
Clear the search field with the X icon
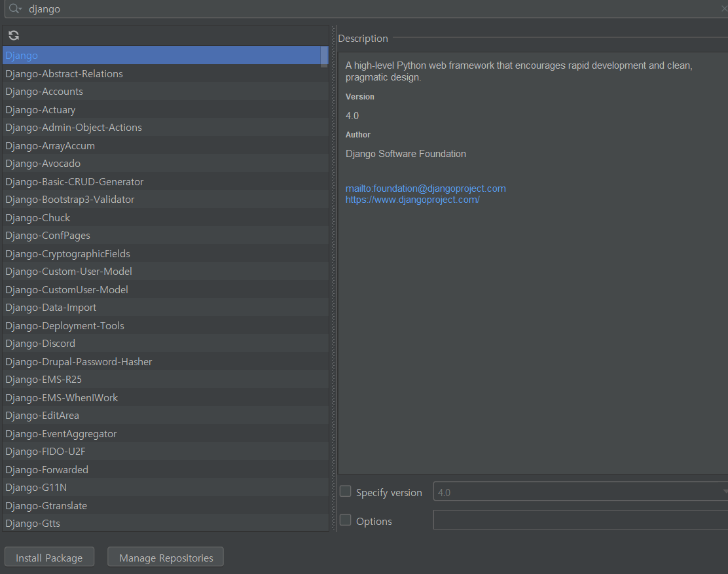click(724, 9)
